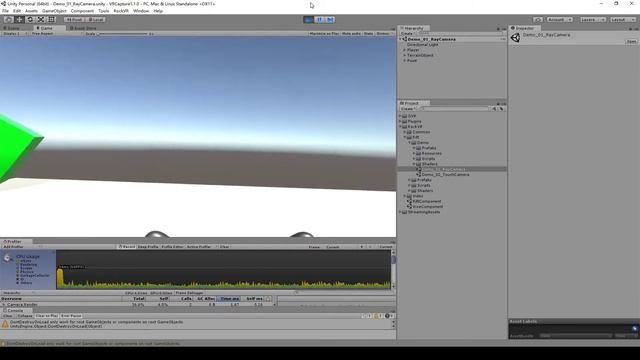The image size is (640, 360).
Task: Pause the running game
Action: pyautogui.click(x=320, y=20)
